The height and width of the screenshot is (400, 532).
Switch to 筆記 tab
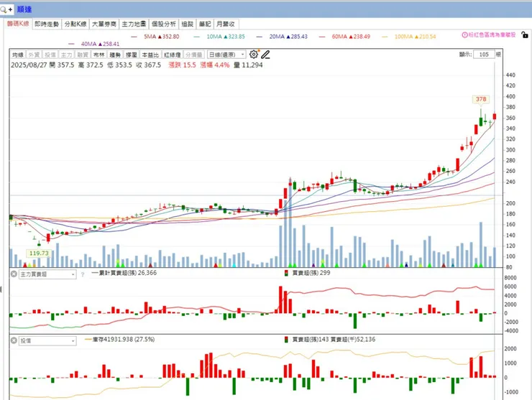tap(205, 24)
